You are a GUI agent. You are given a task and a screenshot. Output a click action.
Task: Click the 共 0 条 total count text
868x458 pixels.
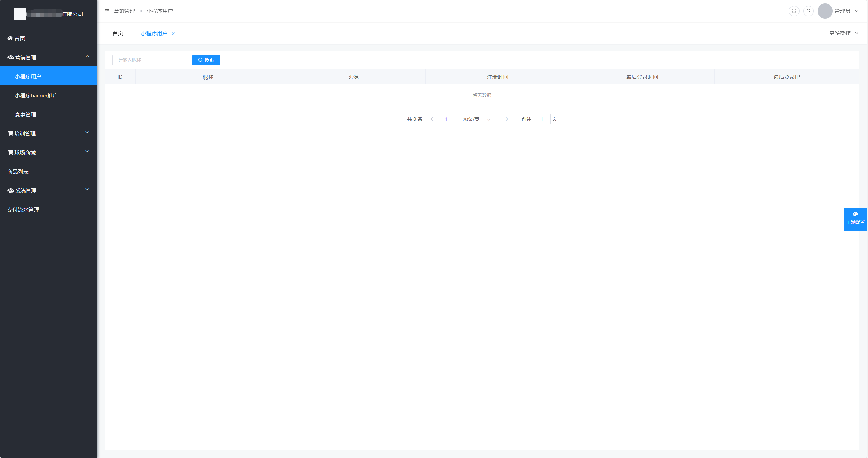pyautogui.click(x=415, y=119)
